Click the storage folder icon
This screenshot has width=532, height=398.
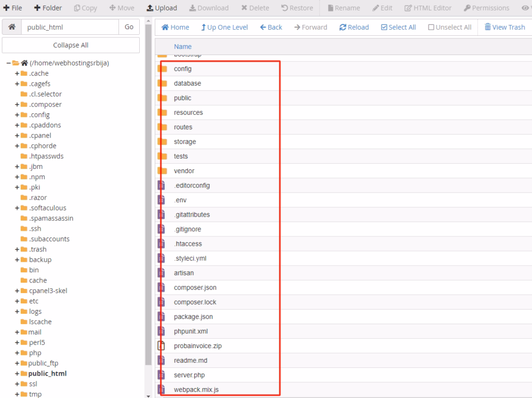(163, 142)
